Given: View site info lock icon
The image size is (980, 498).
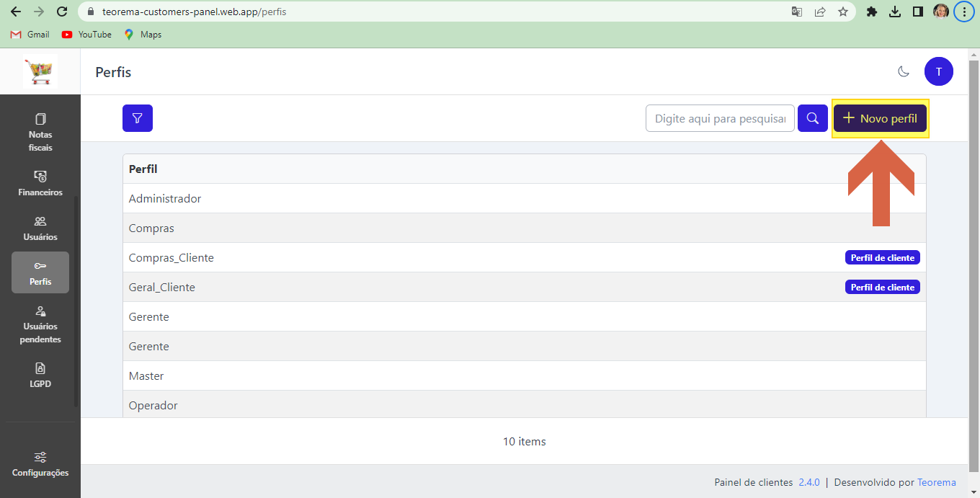Looking at the screenshot, I should click(90, 12).
